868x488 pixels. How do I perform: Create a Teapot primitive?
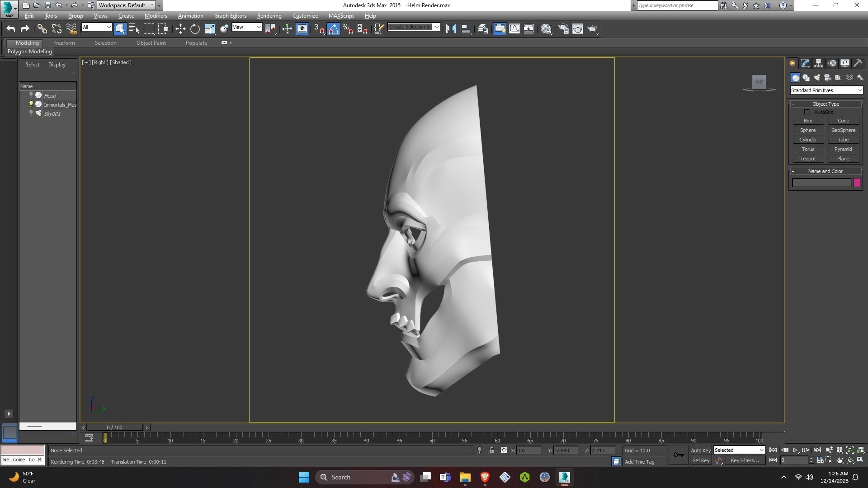tap(808, 159)
